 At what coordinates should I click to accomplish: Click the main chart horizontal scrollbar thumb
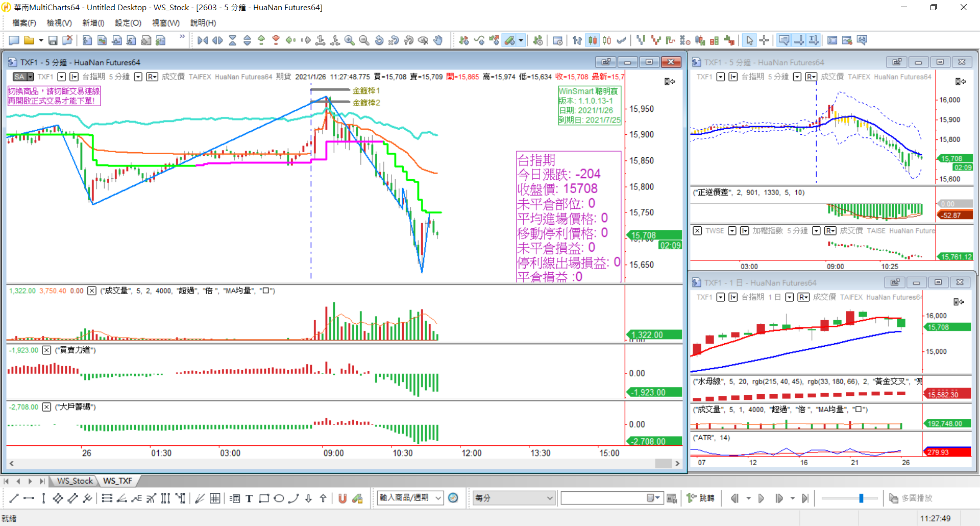tap(664, 464)
